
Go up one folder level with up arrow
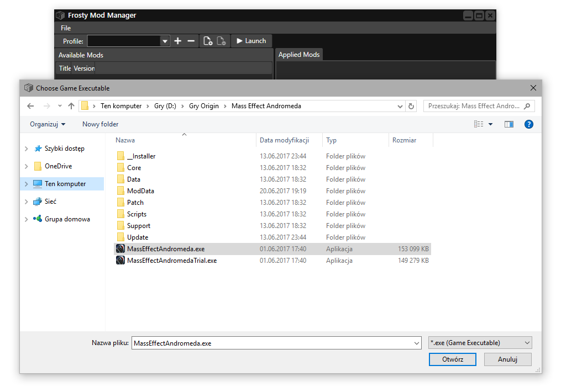click(71, 106)
